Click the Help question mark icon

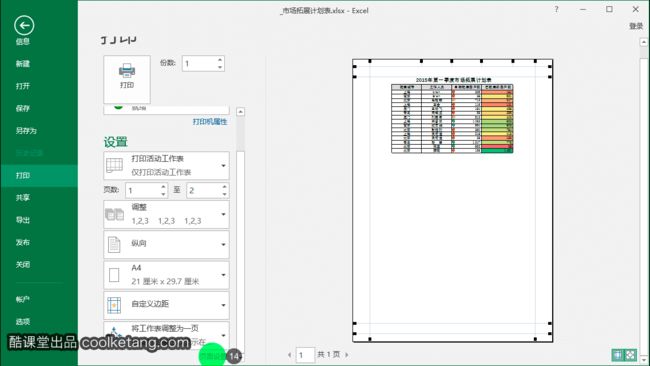point(556,9)
